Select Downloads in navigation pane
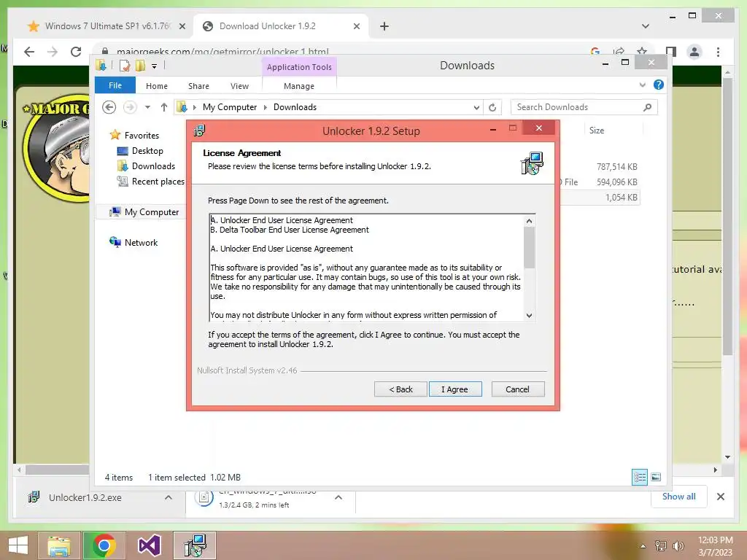 point(153,166)
